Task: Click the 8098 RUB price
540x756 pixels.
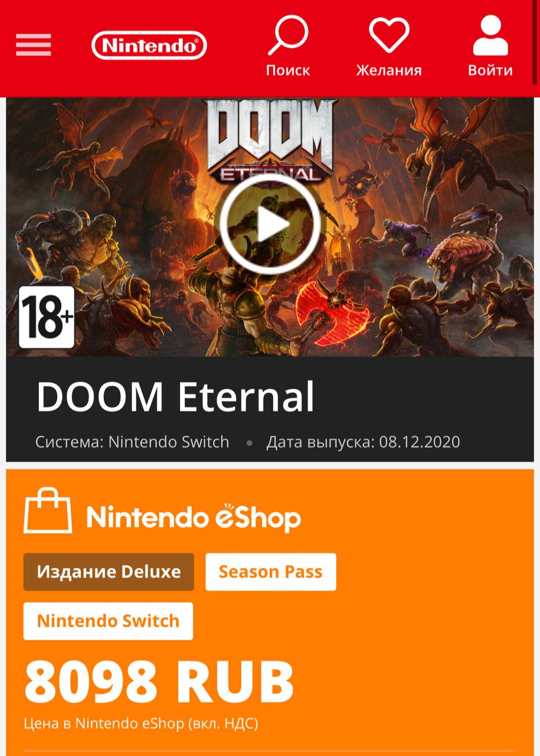Action: point(159,681)
